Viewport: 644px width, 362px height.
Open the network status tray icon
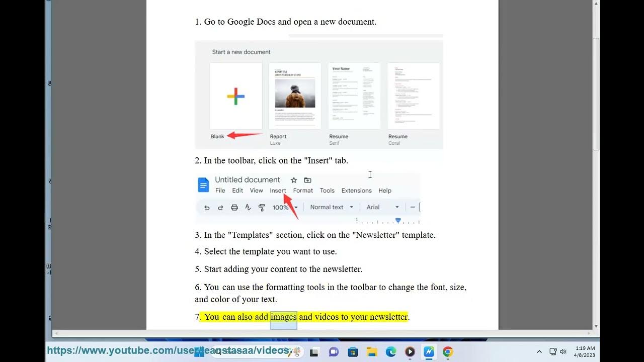[x=553, y=352]
